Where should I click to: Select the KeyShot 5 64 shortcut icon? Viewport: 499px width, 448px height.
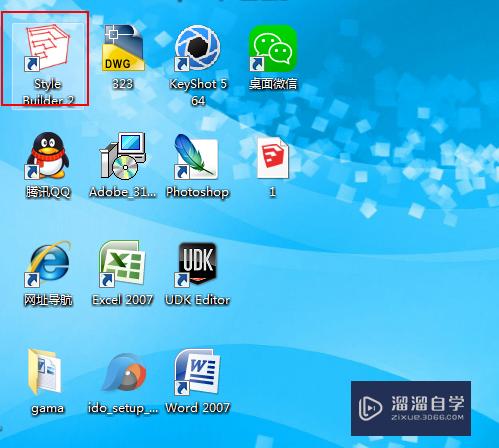pyautogui.click(x=198, y=48)
